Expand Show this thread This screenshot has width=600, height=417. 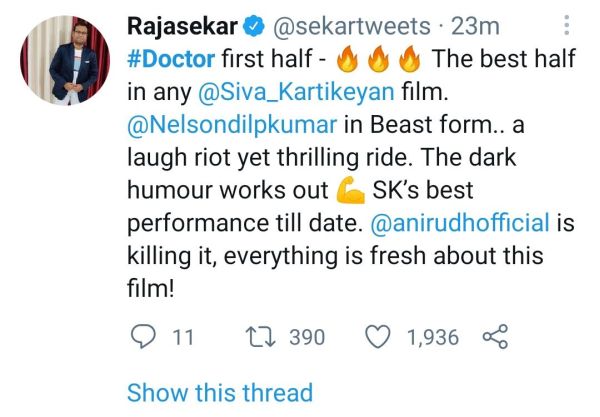coord(220,392)
